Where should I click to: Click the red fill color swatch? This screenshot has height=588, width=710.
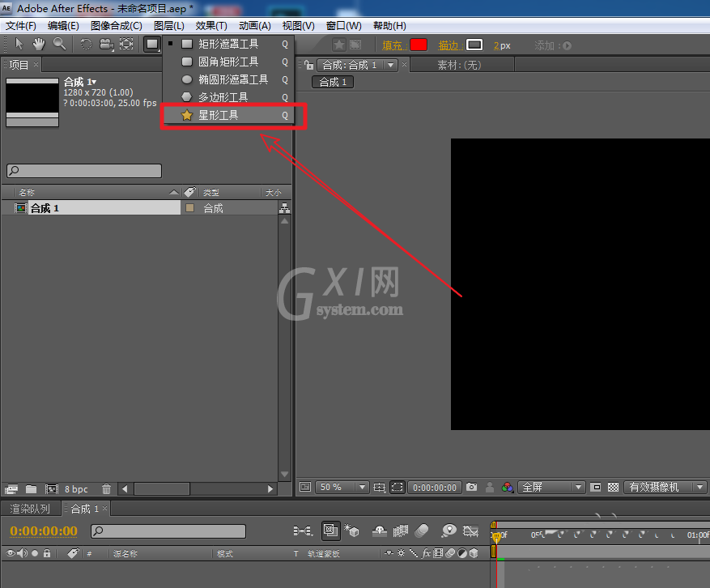[x=419, y=45]
